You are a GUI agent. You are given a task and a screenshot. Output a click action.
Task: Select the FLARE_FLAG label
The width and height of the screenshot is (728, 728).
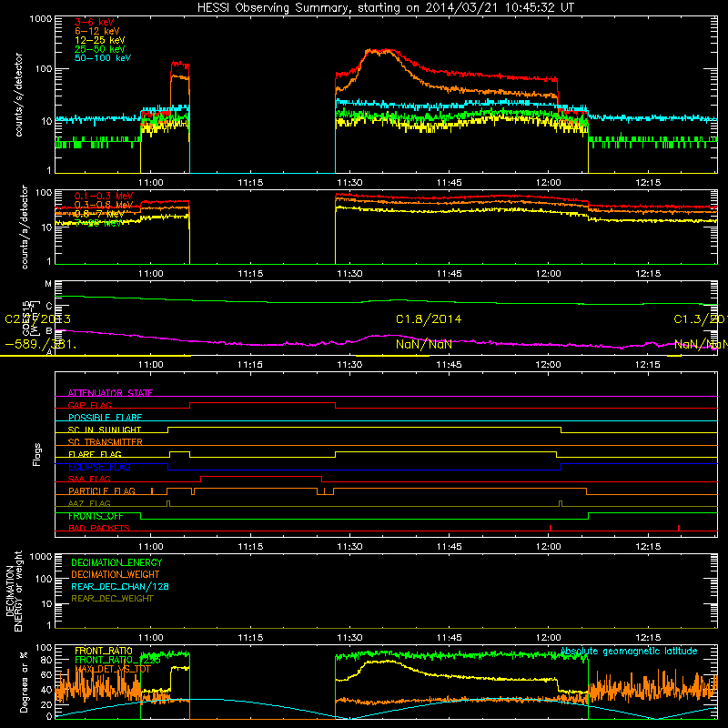(x=95, y=454)
